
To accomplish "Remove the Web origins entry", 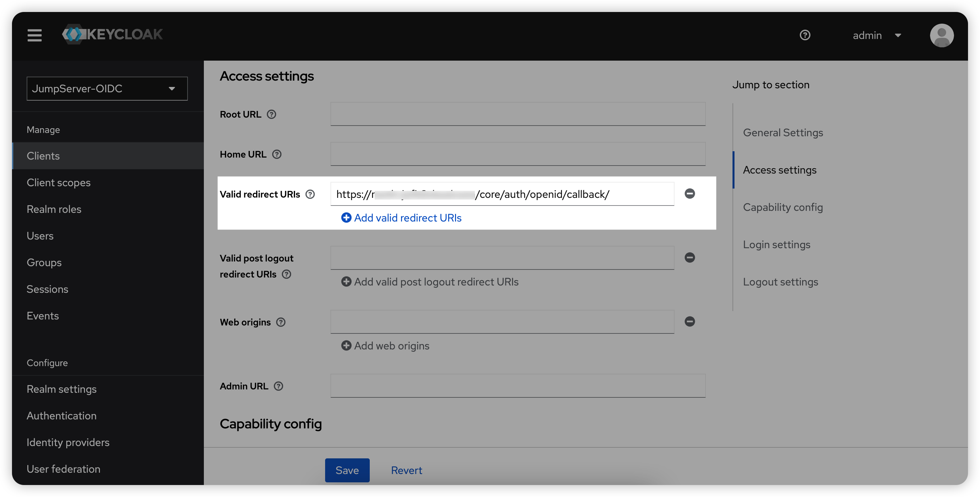I will (x=689, y=321).
